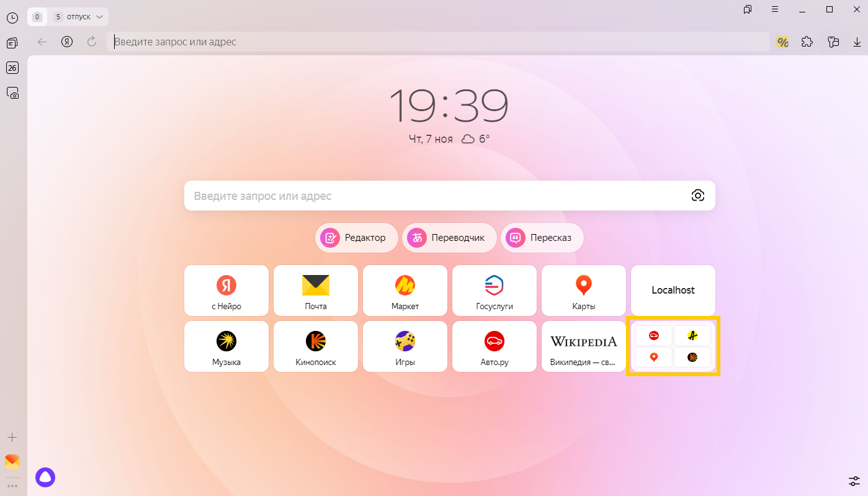Click the screenshot capture icon in sidebar
The height and width of the screenshot is (496, 868).
tap(12, 93)
